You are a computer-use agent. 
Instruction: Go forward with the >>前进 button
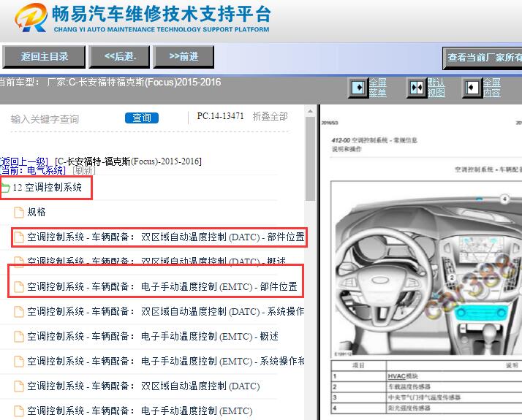pos(184,57)
